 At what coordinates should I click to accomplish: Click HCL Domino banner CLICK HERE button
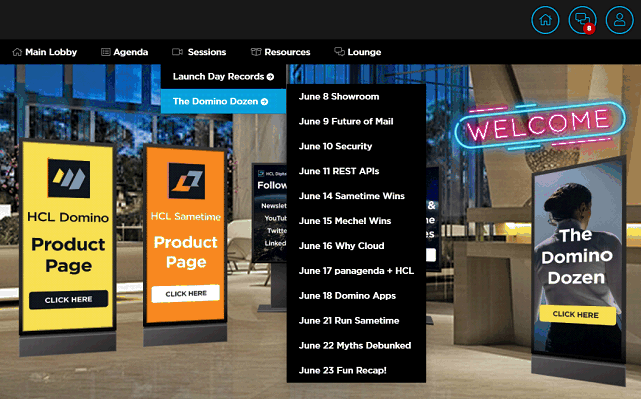(68, 300)
